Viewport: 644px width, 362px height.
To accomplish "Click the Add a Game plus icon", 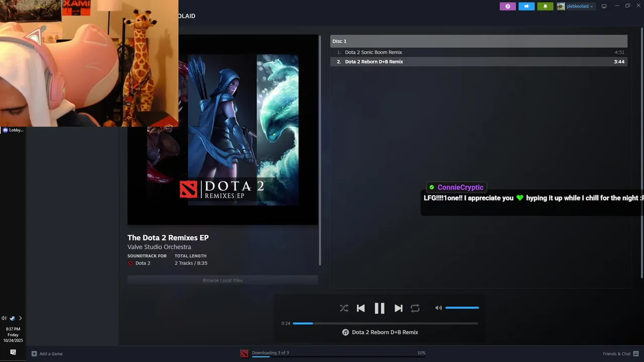I will 34,354.
